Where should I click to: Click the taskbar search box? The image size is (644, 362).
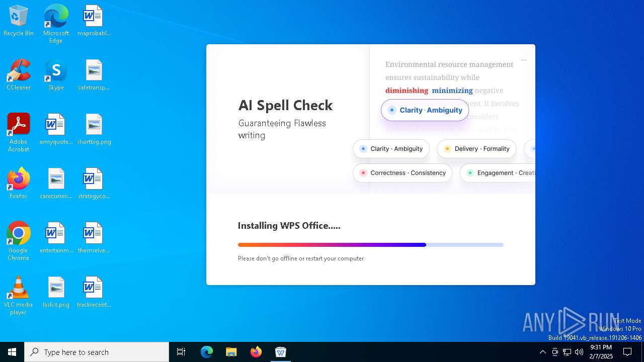[97, 352]
